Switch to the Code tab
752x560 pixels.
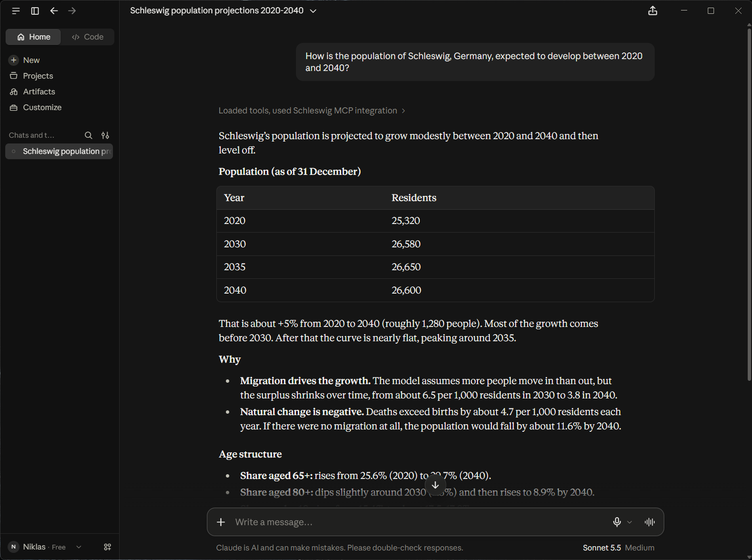(x=88, y=37)
